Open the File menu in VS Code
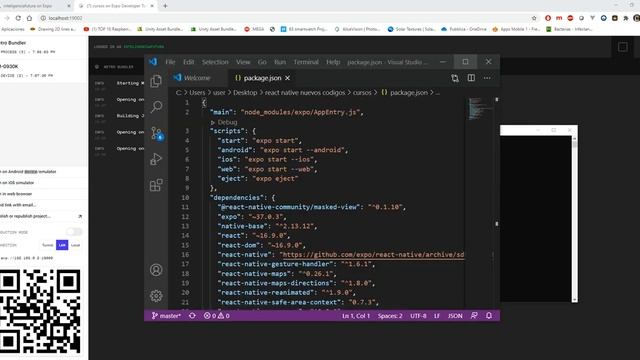Screen dimensions: 640x360 (x=170, y=62)
